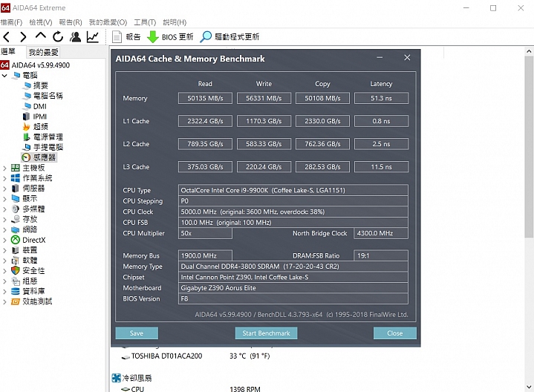Click the main window vertical scrollbar thumb
This screenshot has width=534, height=392.
click(x=529, y=146)
